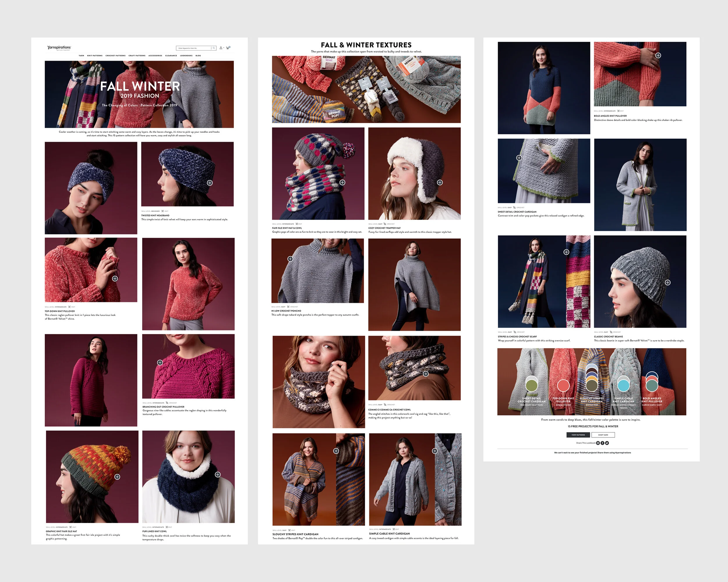Click plus hotspot on Comme Ci Comme Ca Cowl
Image resolution: width=728 pixels, height=582 pixels.
[426, 374]
